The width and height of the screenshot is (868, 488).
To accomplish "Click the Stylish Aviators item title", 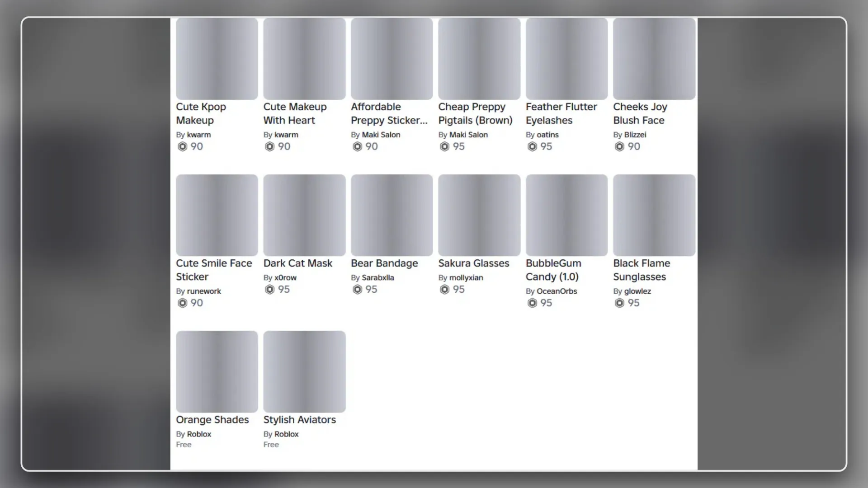I will point(300,419).
